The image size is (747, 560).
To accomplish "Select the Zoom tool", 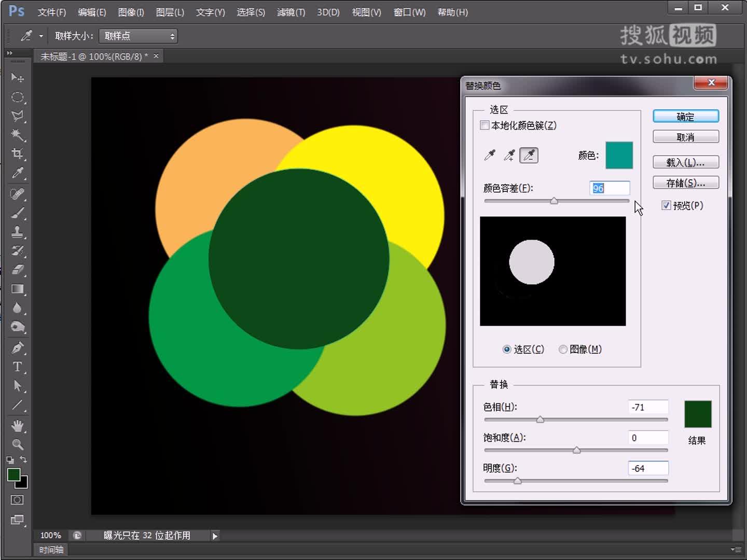I will tap(18, 445).
